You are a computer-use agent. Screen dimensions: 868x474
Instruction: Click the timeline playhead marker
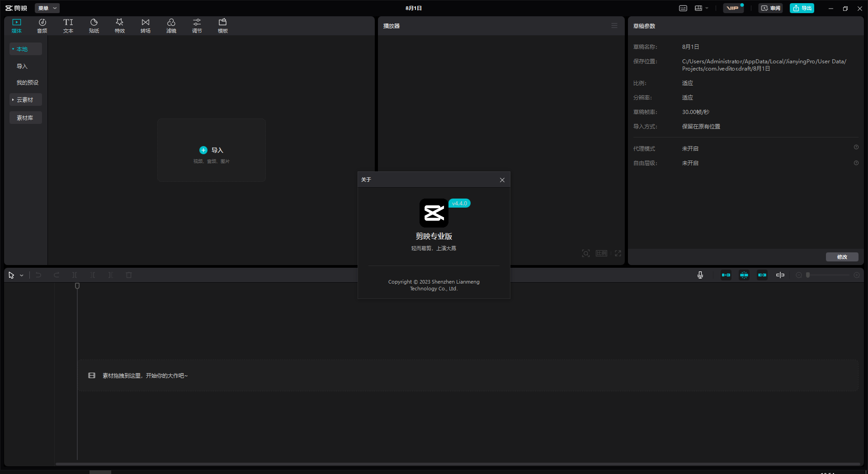pos(77,286)
